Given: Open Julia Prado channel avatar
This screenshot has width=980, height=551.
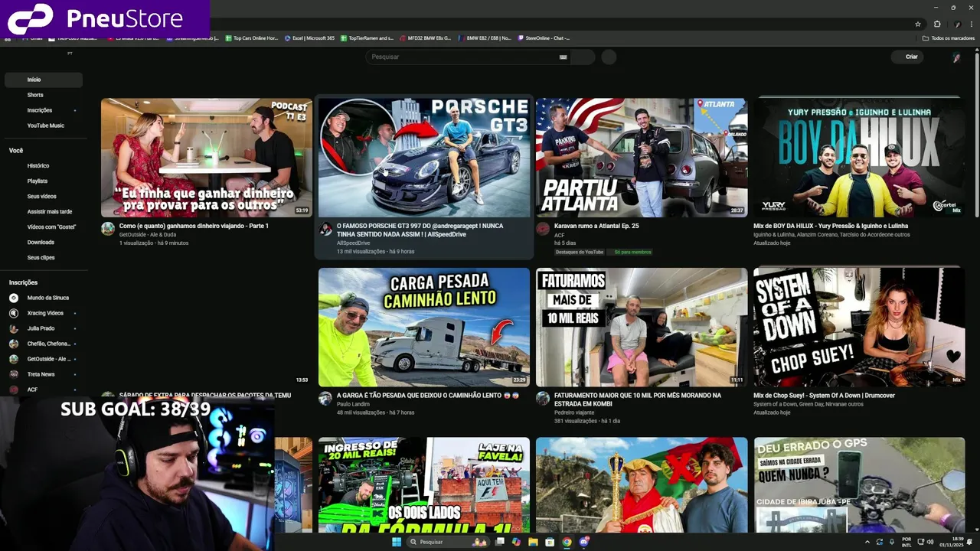Looking at the screenshot, I should [x=14, y=328].
